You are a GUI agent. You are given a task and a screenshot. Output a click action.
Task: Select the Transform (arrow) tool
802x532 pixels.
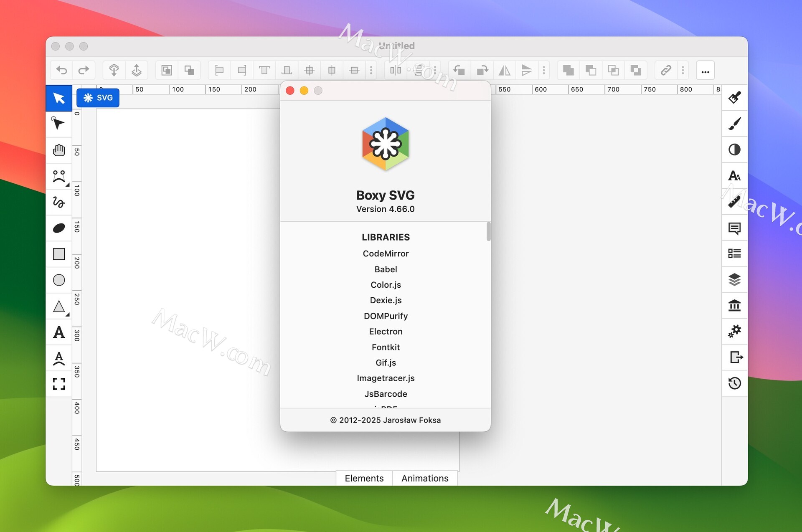pos(59,98)
